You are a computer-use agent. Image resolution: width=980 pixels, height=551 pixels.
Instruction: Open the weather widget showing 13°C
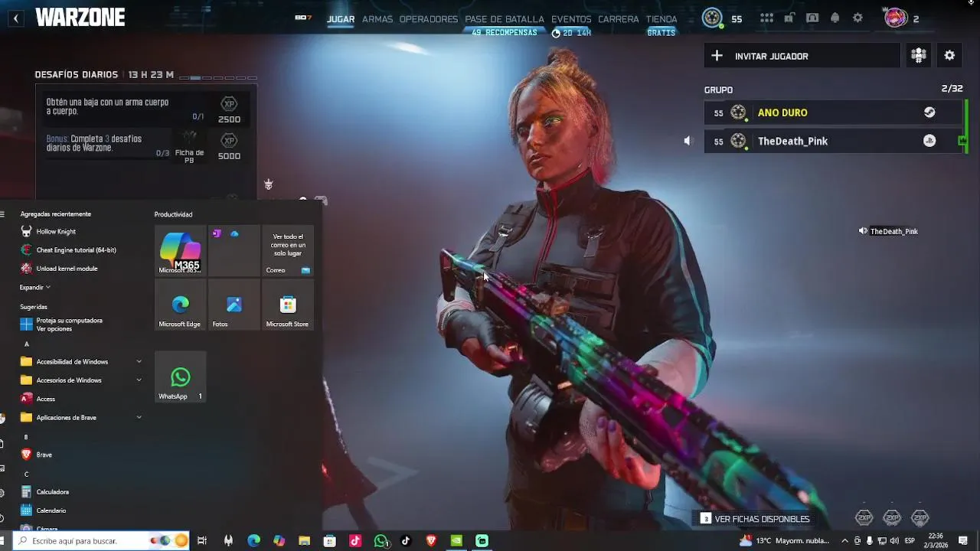(x=784, y=540)
